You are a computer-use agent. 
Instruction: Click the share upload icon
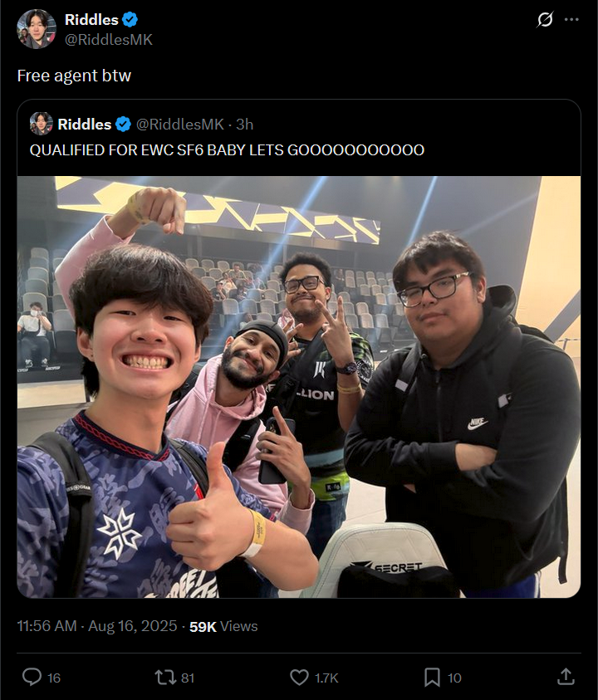[x=566, y=677]
